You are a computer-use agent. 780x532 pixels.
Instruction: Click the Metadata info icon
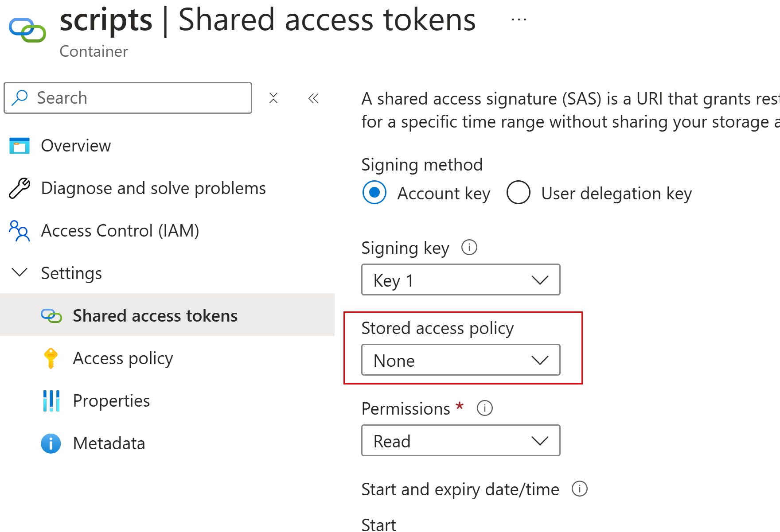point(51,443)
